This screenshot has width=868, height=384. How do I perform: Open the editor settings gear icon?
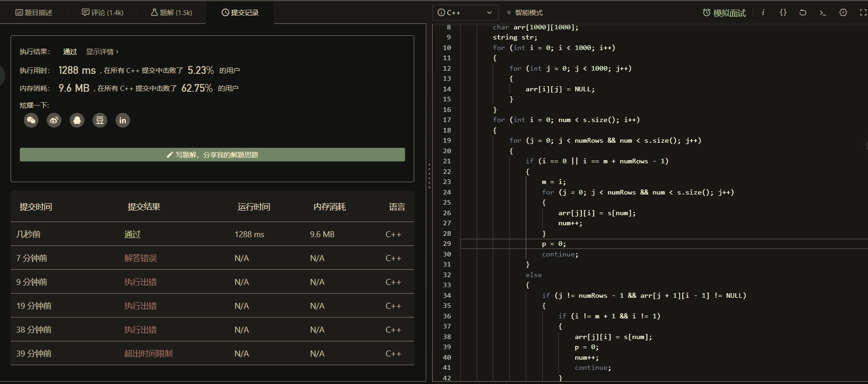[x=843, y=12]
